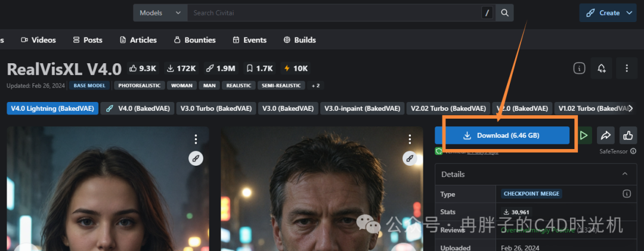This screenshot has width=644, height=251.
Task: Open three-dot menu on woman image
Action: pos(196,140)
